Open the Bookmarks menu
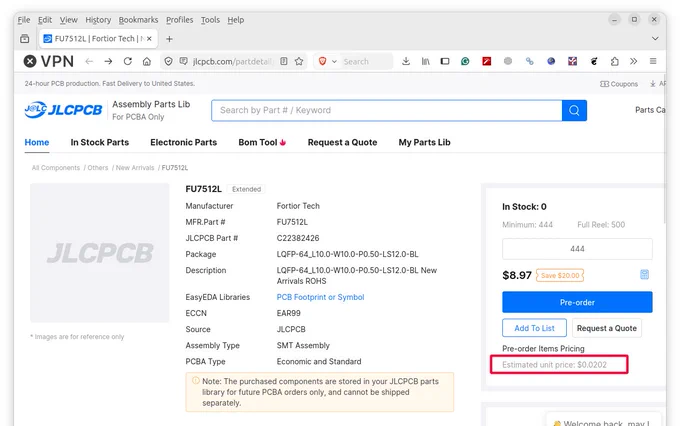 pos(138,20)
